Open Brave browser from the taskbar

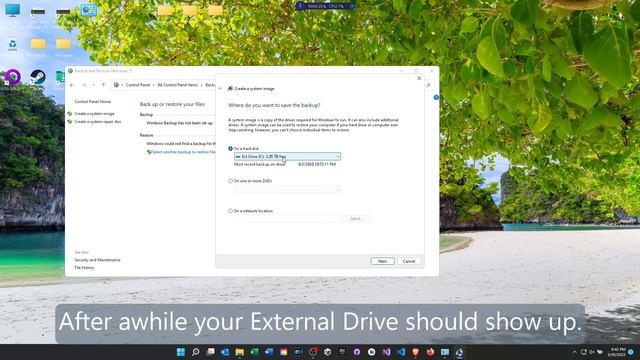pyautogui.click(x=416, y=352)
